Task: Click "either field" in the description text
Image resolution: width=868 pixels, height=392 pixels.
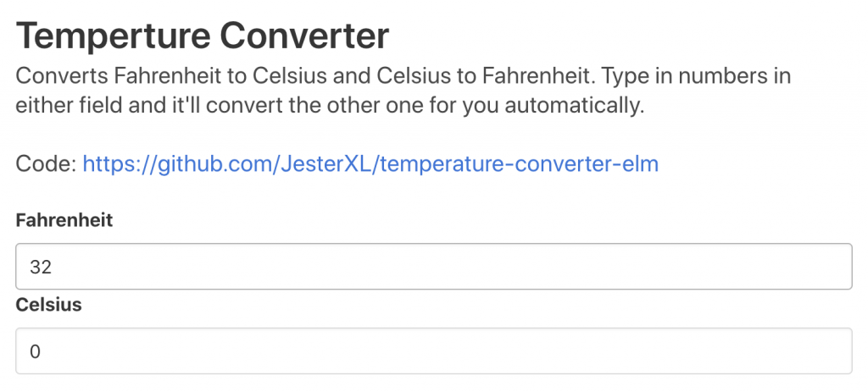Action: click(66, 107)
